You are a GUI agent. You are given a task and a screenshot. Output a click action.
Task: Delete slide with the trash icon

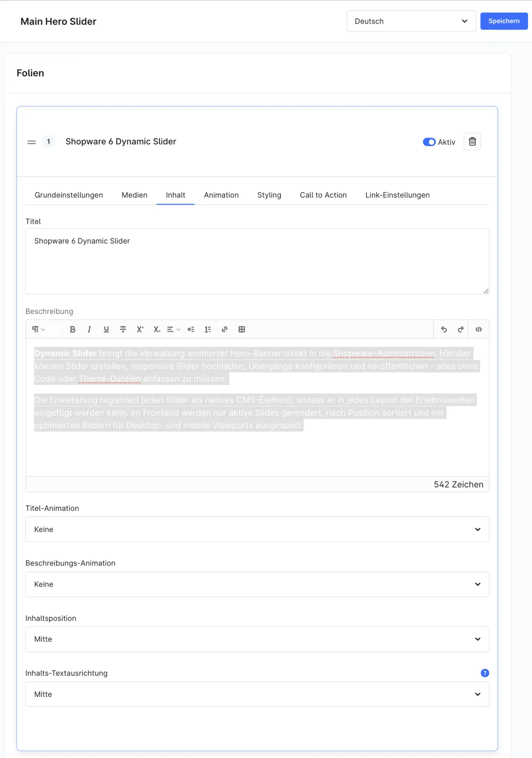coord(472,141)
